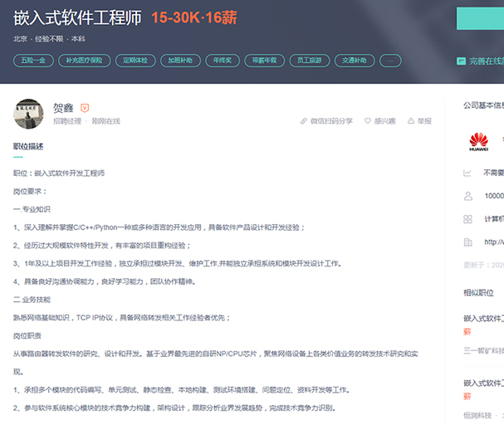Viewport: 504px width, 435px height.
Task: Click the company size person icon
Action: coord(468,196)
